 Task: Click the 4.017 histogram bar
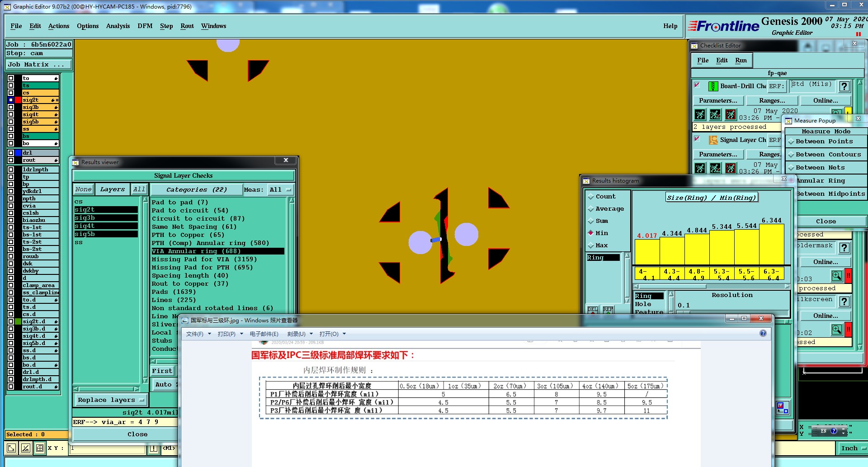(647, 251)
